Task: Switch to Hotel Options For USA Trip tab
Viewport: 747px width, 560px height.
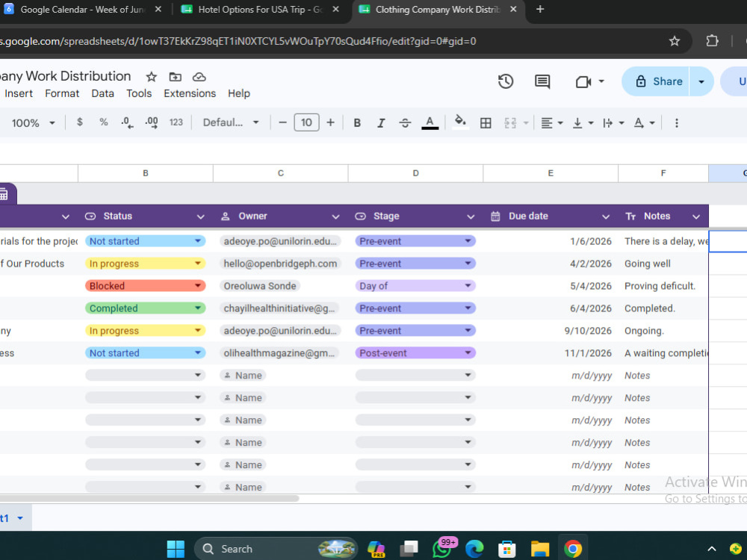Action: tap(260, 10)
